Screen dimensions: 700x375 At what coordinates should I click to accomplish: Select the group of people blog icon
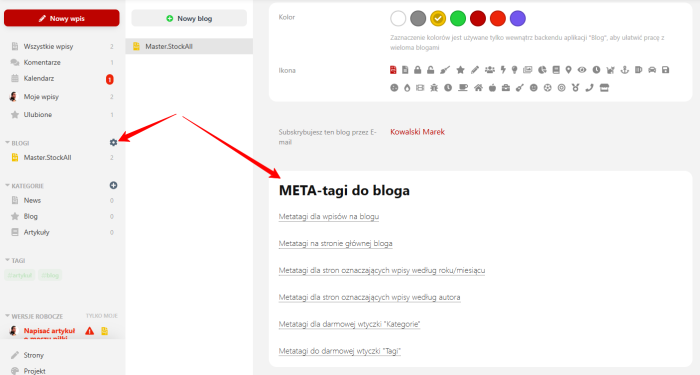tap(490, 70)
